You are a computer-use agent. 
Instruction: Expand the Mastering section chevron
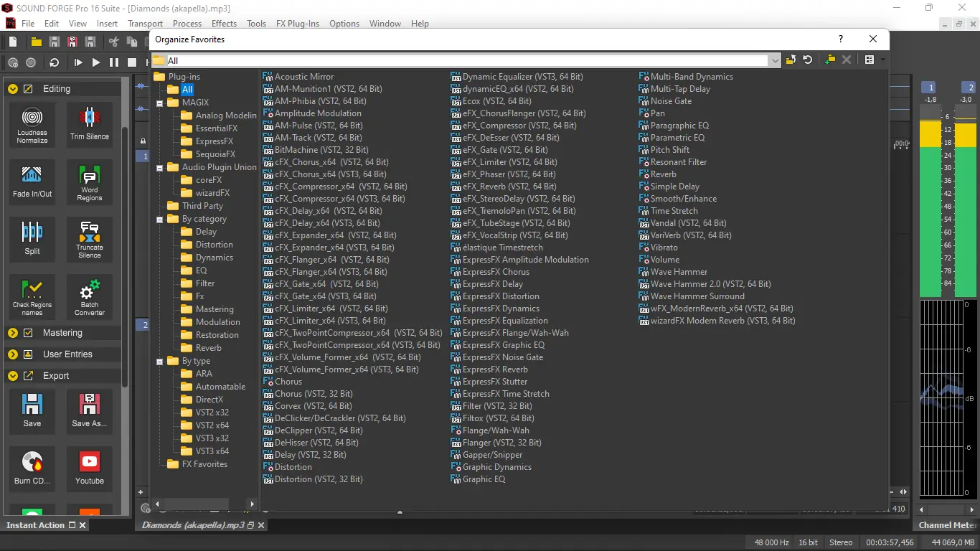13,333
